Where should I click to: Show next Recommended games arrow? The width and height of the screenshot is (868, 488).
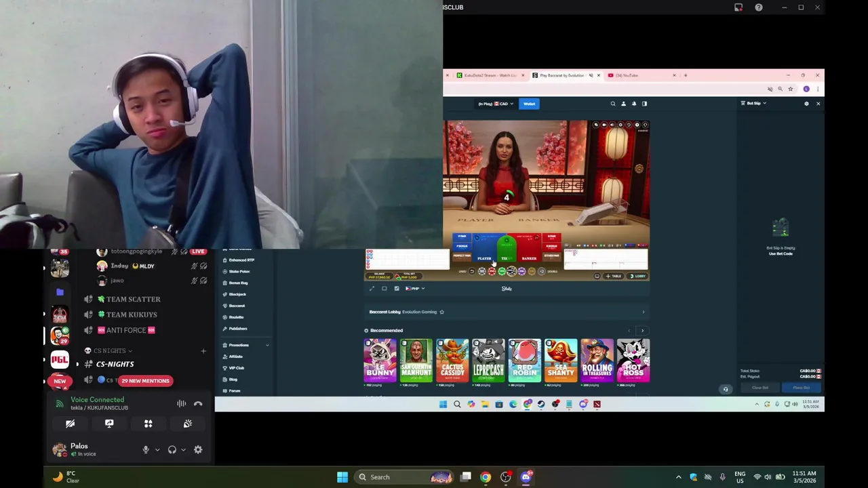643,331
